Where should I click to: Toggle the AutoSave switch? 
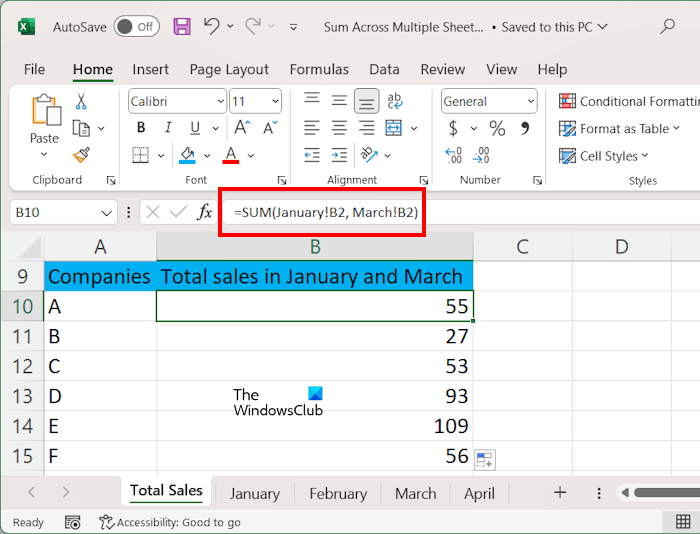[136, 27]
